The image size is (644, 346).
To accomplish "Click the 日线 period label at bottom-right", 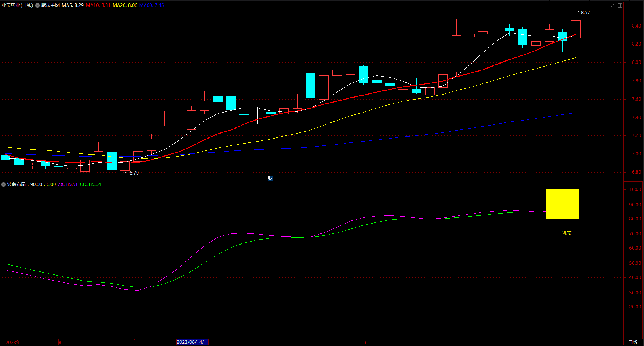I will [x=633, y=342].
